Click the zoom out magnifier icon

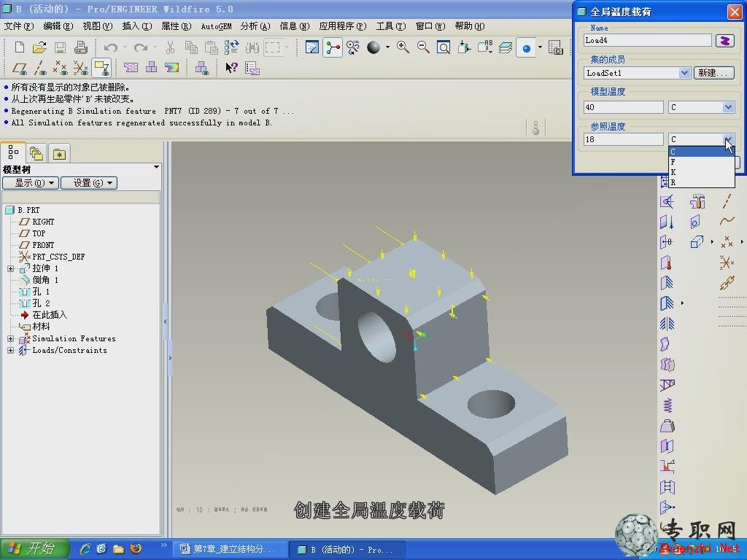tap(423, 47)
